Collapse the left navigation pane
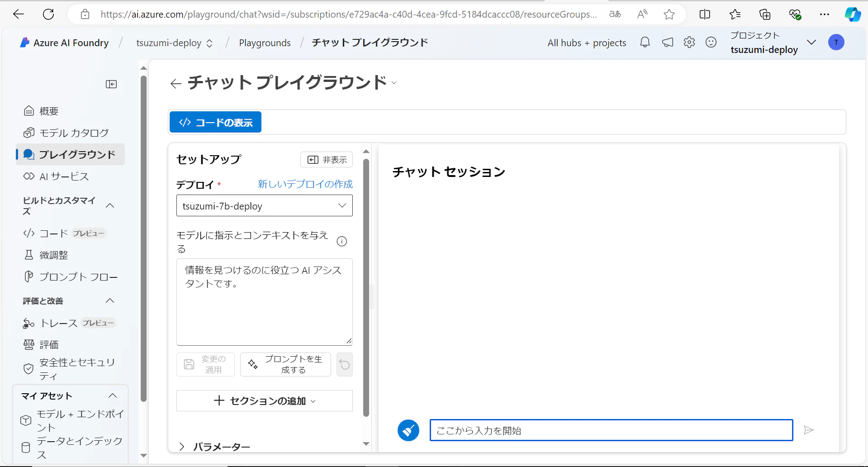 pyautogui.click(x=111, y=84)
